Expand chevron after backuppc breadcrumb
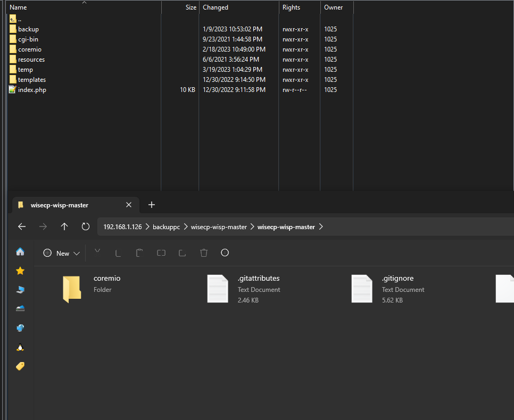514x420 pixels. click(x=186, y=226)
